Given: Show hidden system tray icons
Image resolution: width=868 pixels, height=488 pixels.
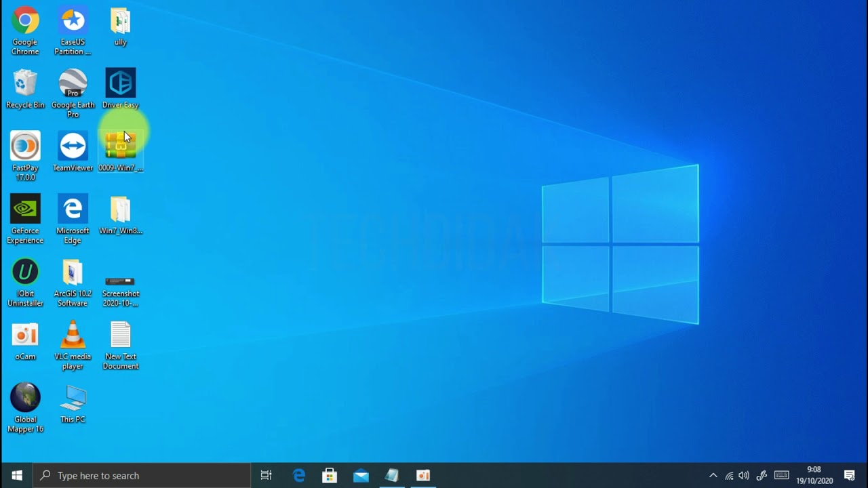Looking at the screenshot, I should click(x=713, y=475).
